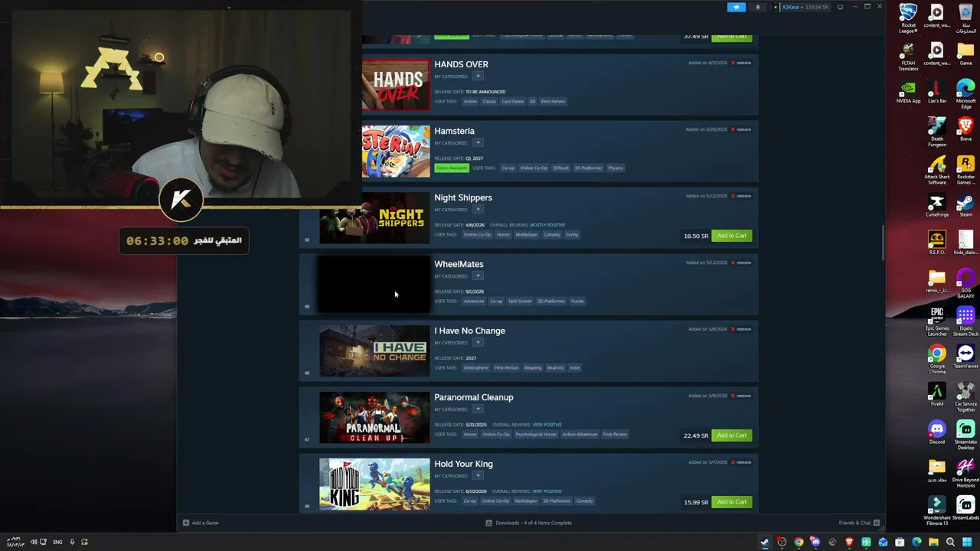
Task: Open Steam notifications bell icon
Action: pyautogui.click(x=758, y=7)
